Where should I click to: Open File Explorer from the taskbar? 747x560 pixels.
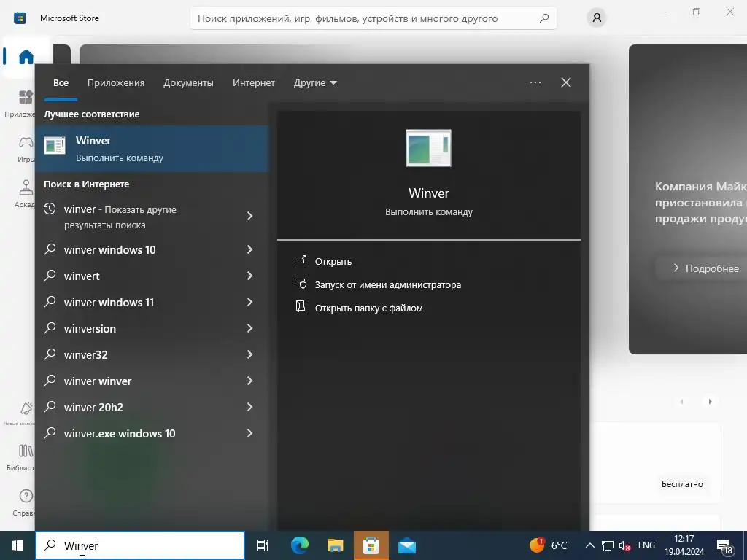tap(336, 545)
